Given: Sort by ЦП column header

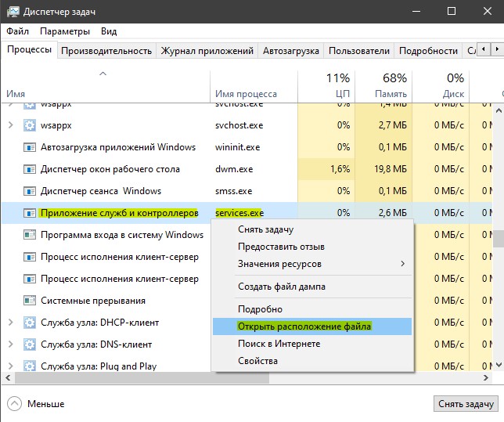Looking at the screenshot, I should pos(326,86).
